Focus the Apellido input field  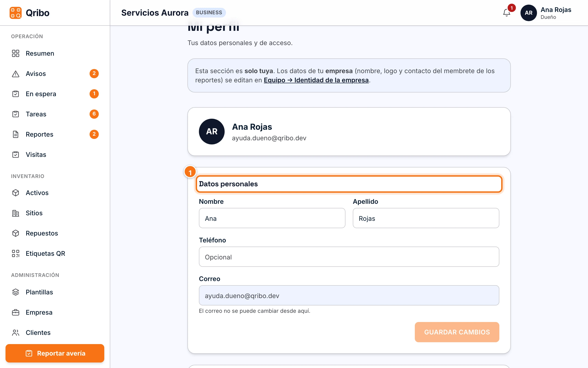point(426,218)
